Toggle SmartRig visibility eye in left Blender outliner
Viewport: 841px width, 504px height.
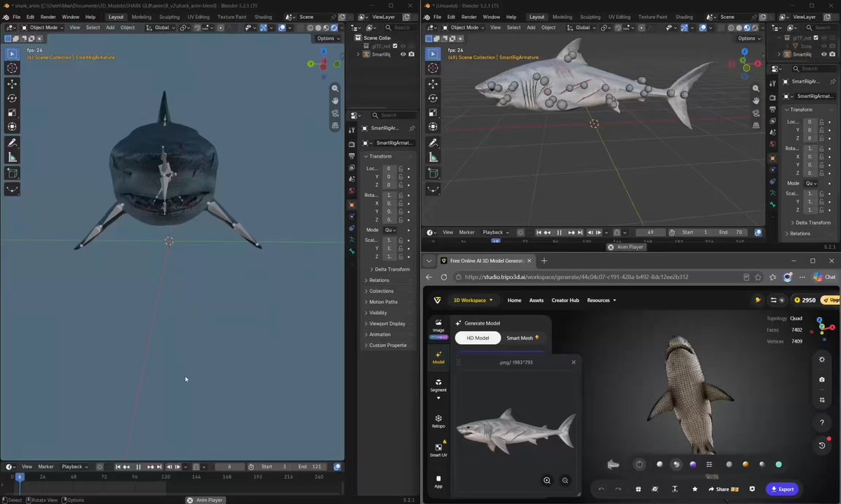[x=403, y=54]
